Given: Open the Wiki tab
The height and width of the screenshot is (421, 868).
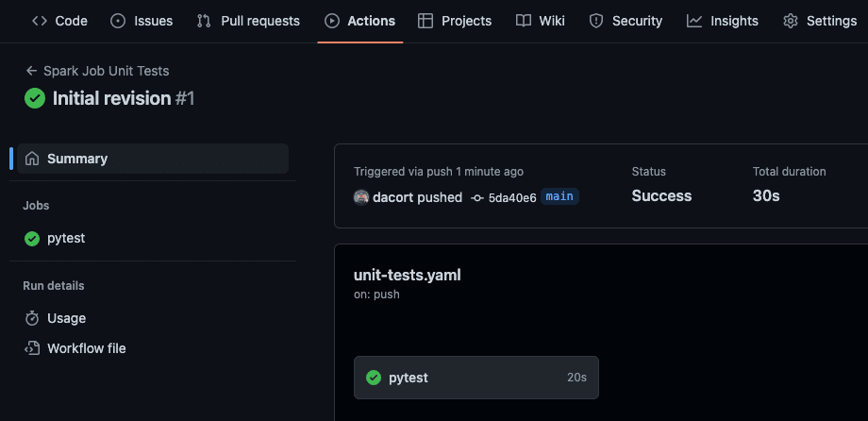Looking at the screenshot, I should 541,21.
